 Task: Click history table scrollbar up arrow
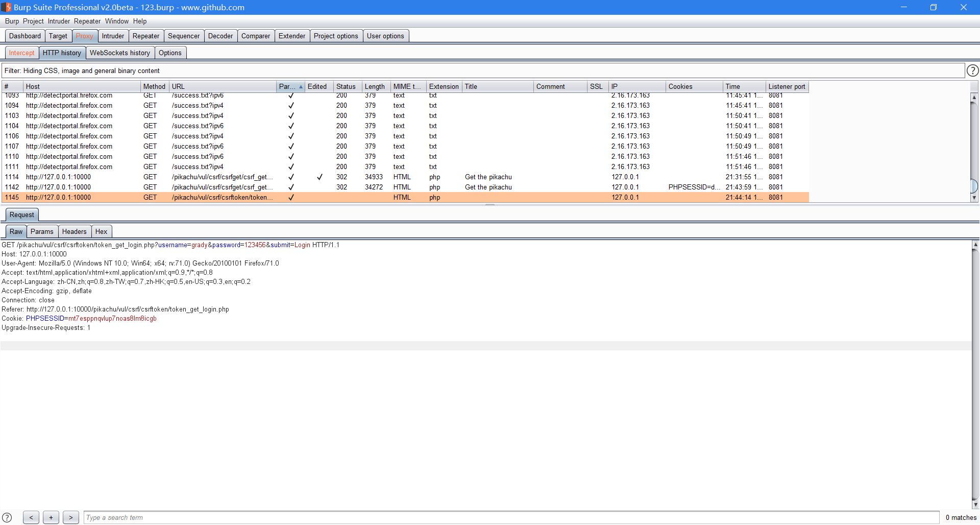[974, 97]
